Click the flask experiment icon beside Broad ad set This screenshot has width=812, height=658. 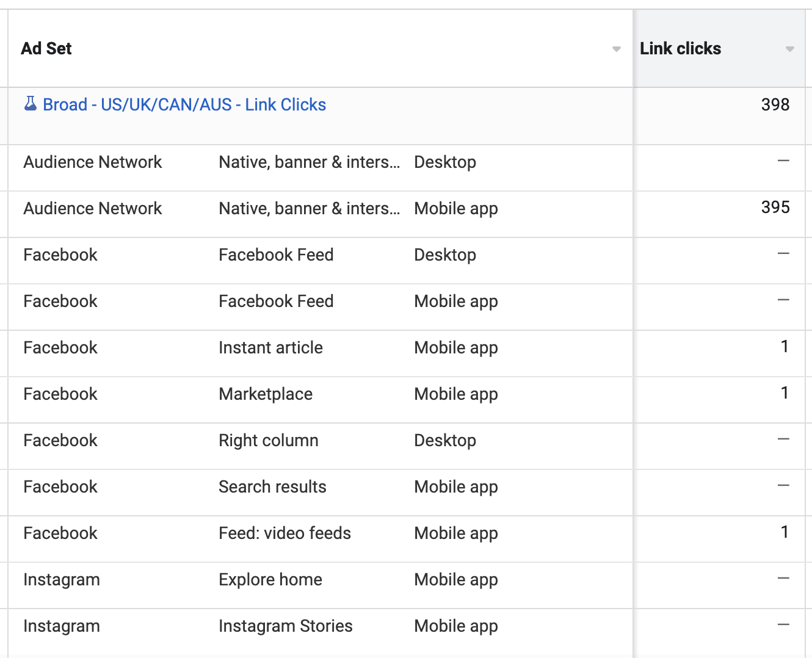point(30,104)
